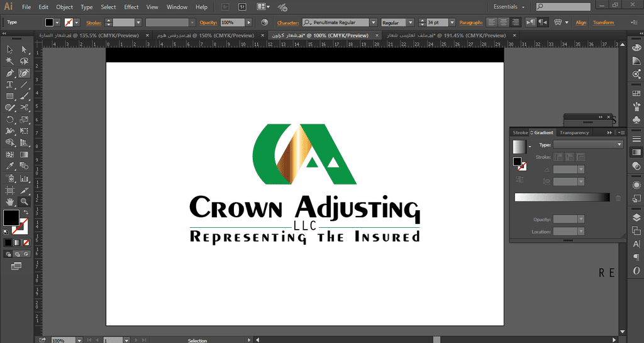Align paragraph text right
This screenshot has width=644, height=343.
[515, 22]
